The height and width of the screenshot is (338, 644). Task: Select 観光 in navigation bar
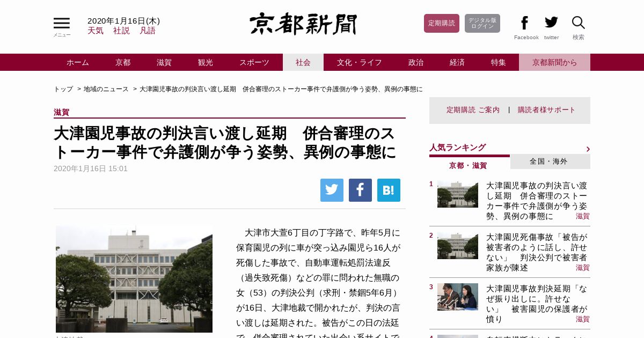point(206,62)
